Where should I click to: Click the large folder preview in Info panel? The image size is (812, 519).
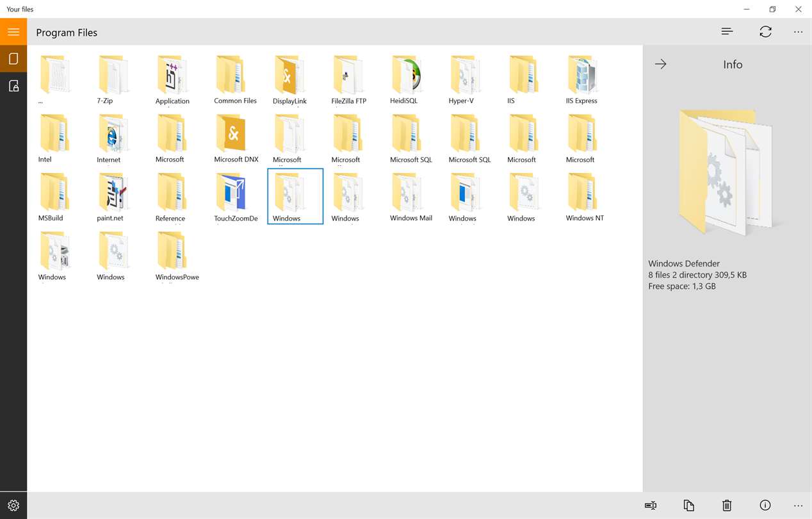tap(727, 171)
